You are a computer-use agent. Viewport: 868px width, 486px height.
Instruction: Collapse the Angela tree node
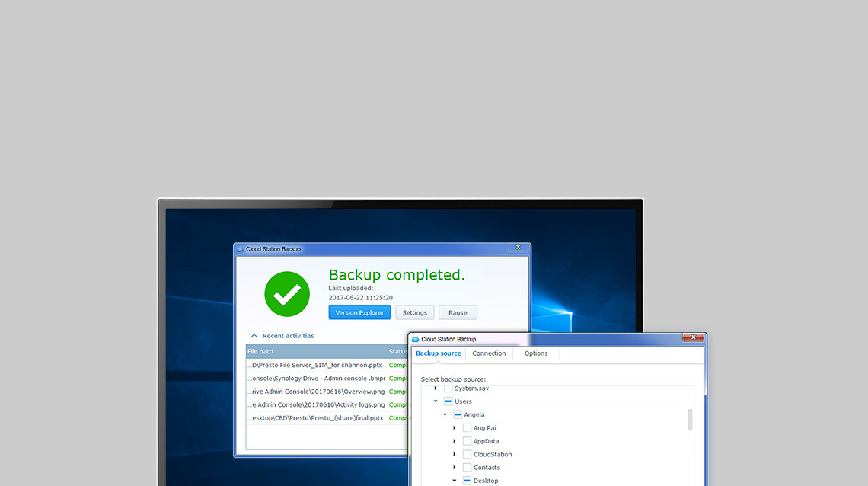pos(445,414)
